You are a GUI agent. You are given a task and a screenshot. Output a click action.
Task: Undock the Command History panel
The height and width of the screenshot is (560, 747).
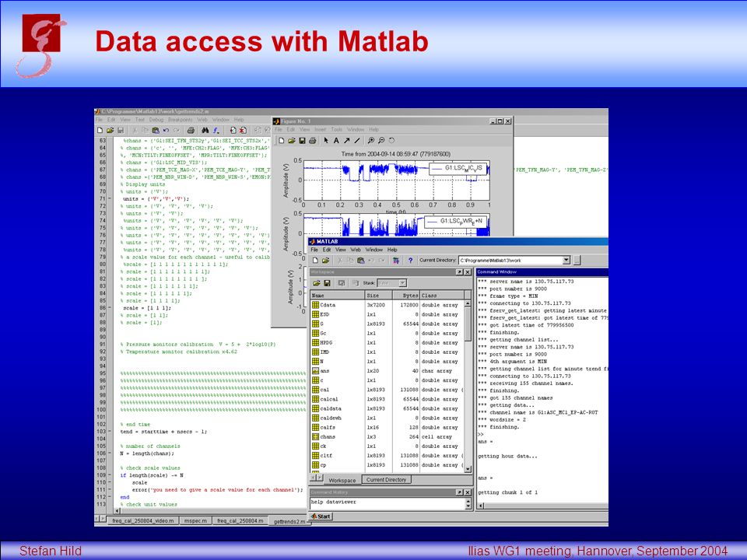(459, 492)
